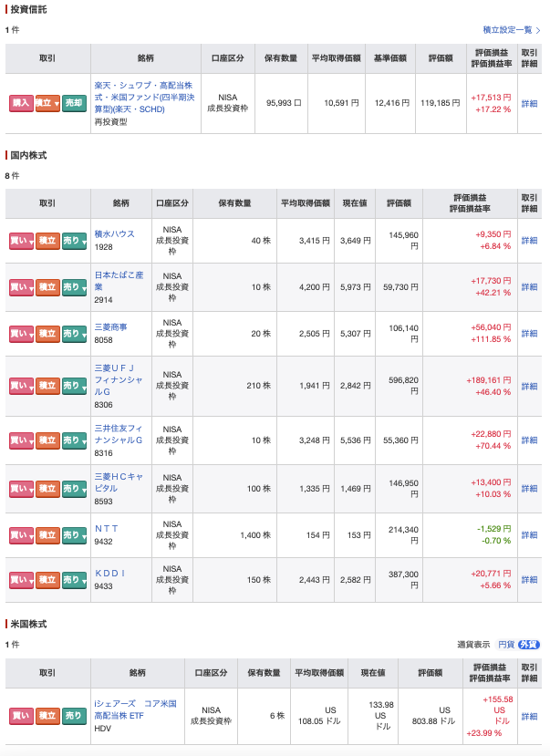Select 95,993 口 holding quantity
The width and height of the screenshot is (550, 756).
point(284,103)
